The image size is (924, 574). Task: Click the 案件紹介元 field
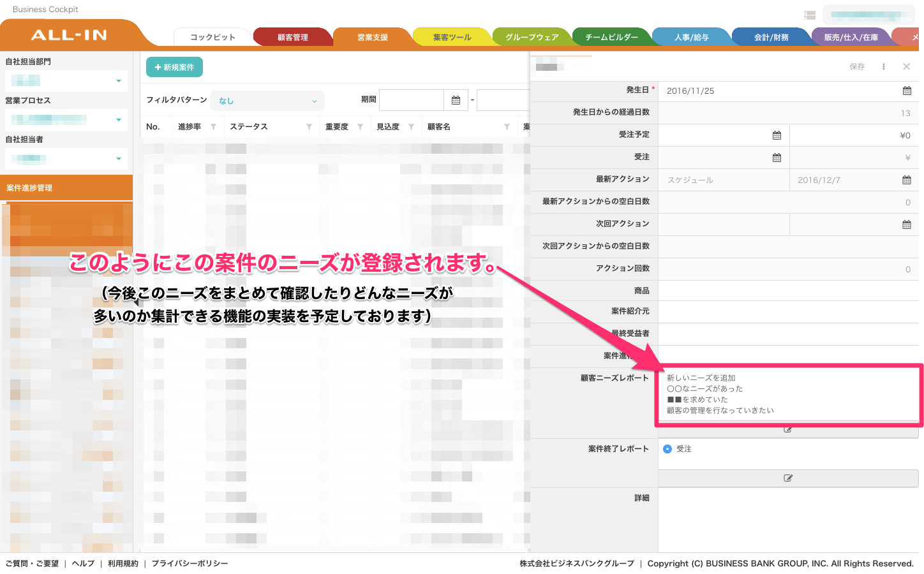tap(788, 311)
